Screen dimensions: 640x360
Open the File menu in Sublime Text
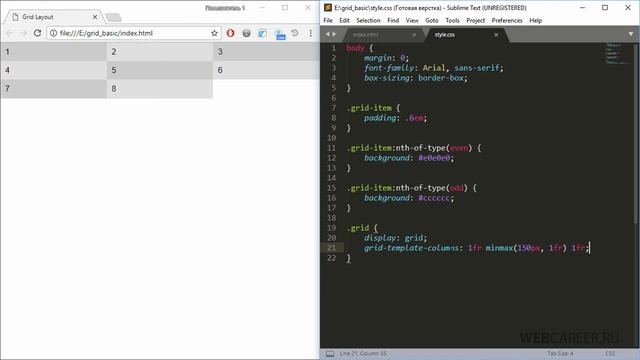pos(328,20)
